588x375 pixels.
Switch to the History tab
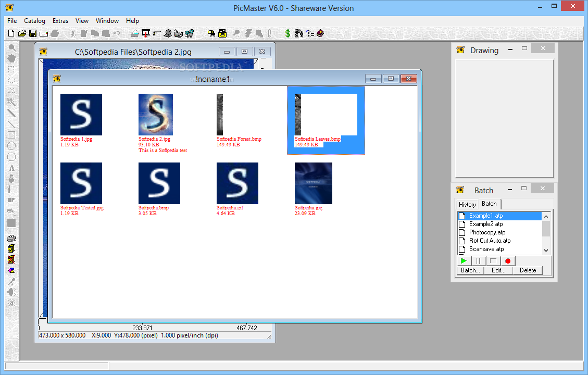[467, 204]
